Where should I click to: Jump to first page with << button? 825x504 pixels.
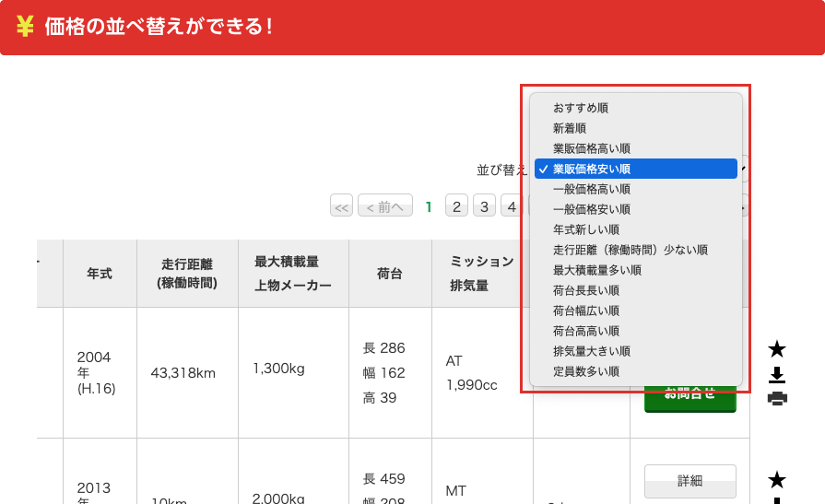click(x=341, y=206)
